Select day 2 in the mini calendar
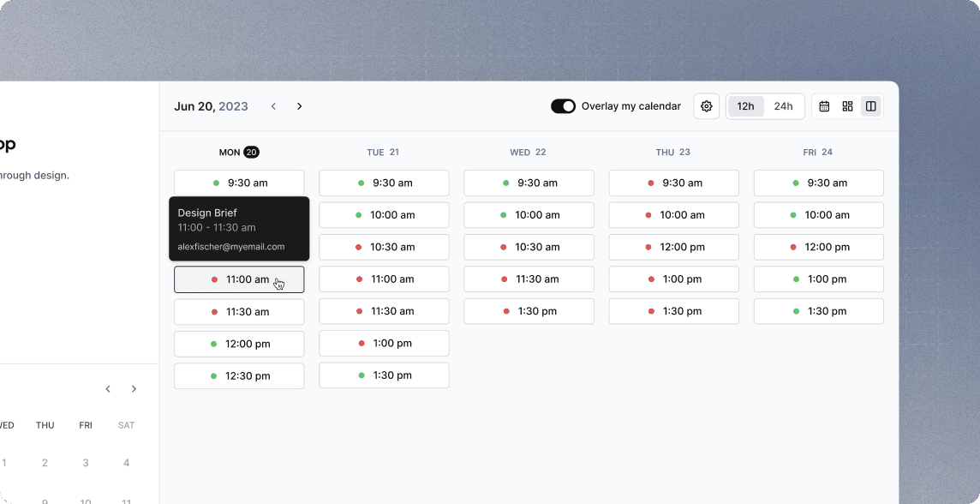Viewport: 980px width, 504px height. (45, 463)
